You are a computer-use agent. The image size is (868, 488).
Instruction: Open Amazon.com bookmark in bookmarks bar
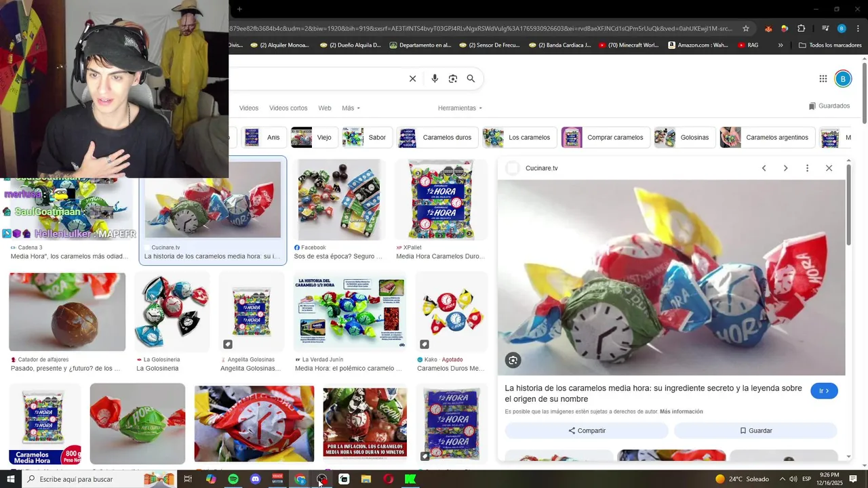tap(698, 45)
